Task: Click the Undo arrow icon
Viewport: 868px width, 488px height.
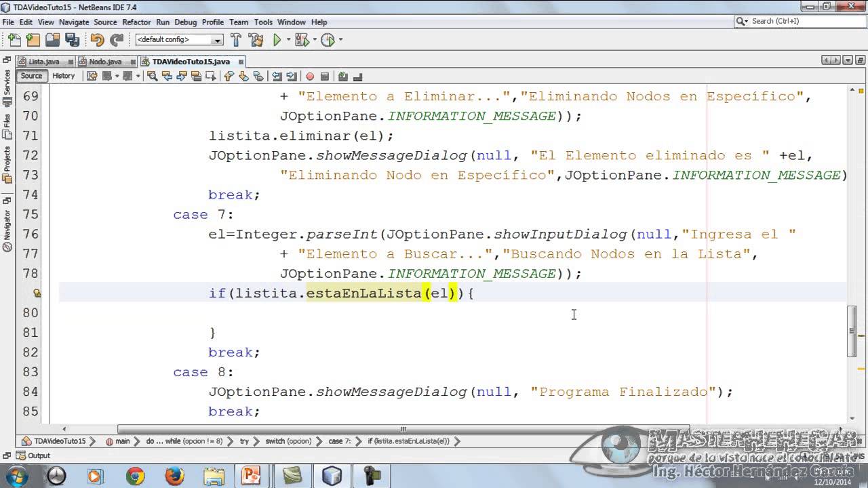Action: coord(97,40)
